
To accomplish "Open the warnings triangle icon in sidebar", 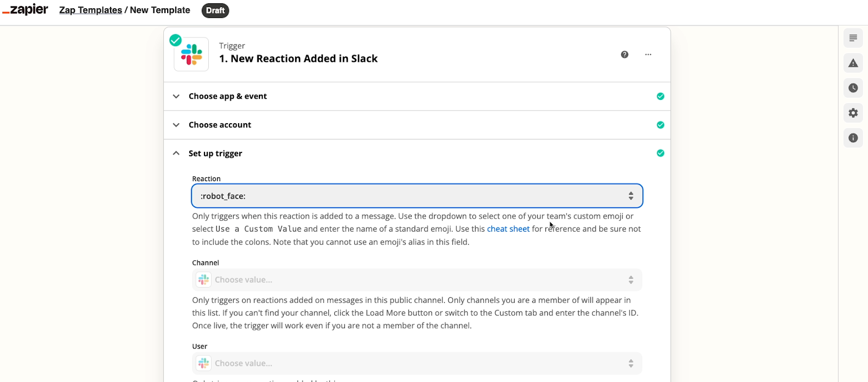I will click(853, 63).
